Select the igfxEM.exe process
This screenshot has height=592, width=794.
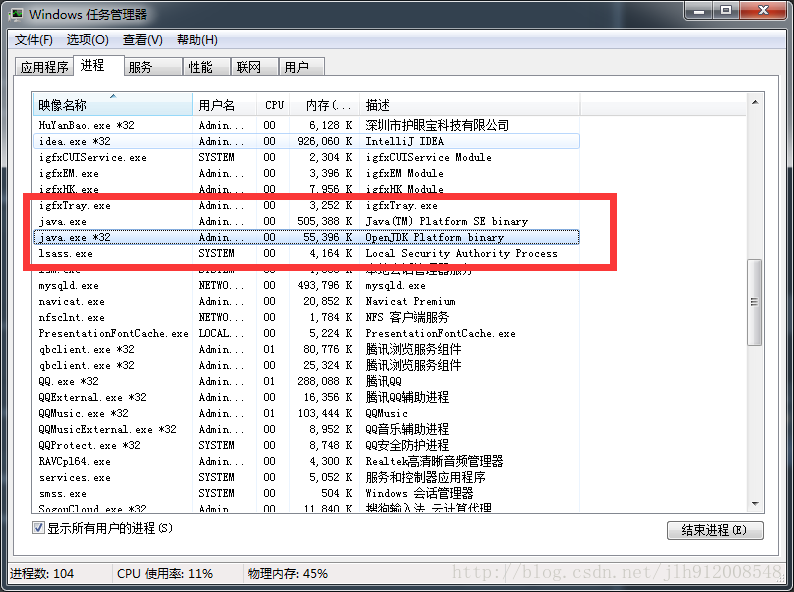(306, 173)
